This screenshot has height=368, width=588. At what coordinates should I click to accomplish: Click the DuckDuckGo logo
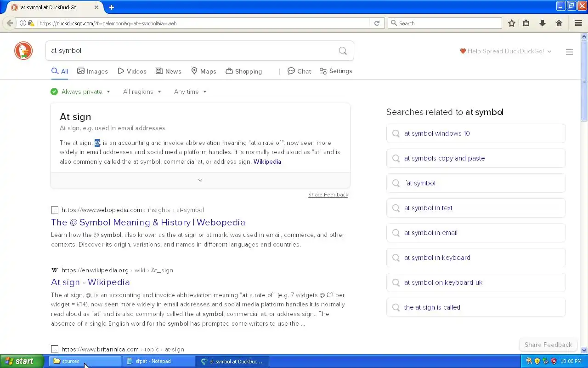(23, 51)
